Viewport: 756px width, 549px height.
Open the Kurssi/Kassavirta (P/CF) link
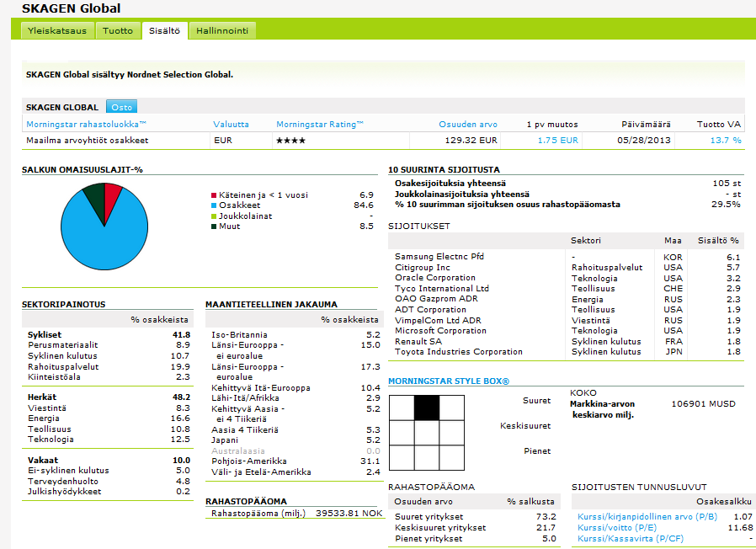point(631,538)
